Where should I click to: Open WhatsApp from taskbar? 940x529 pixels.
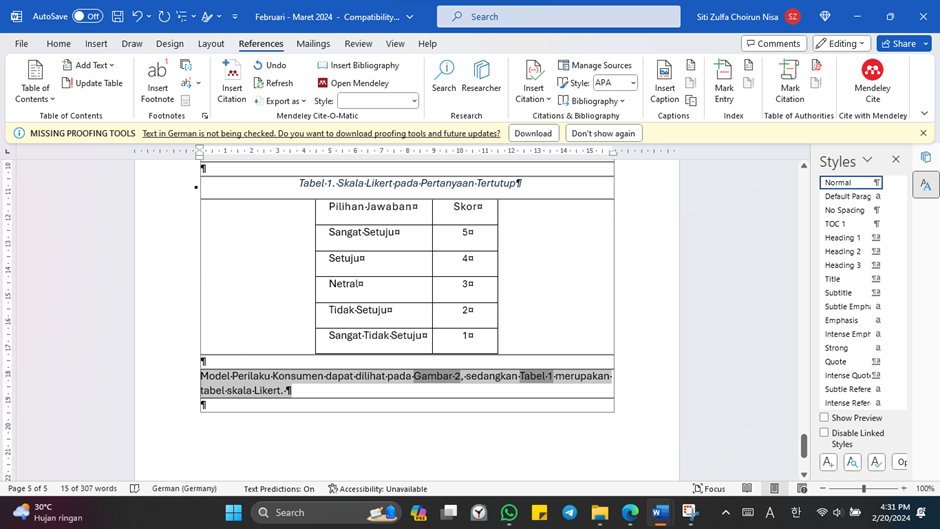509,512
